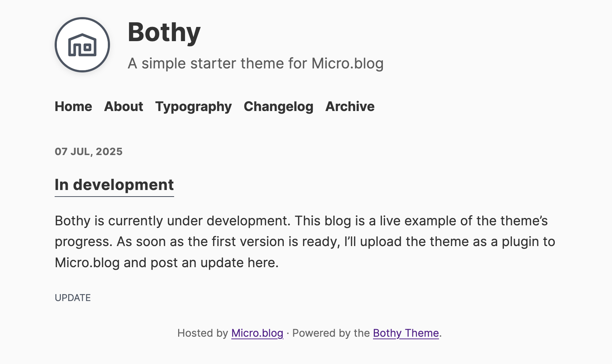Select the UPDATE category tag
Screen dimensions: 612x364
point(72,298)
